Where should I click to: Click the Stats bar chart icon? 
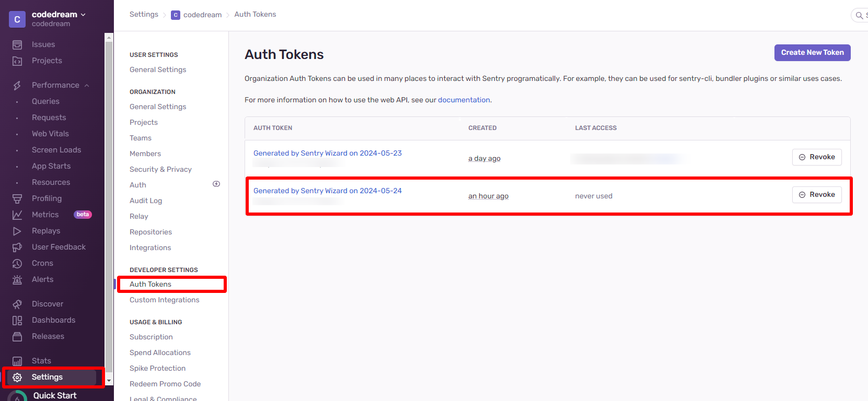click(x=17, y=361)
